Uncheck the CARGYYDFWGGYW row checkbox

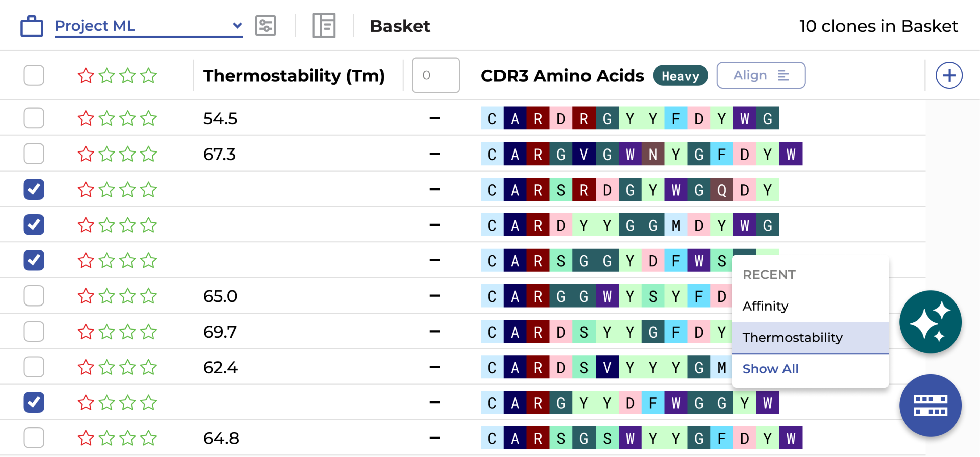pos(34,402)
